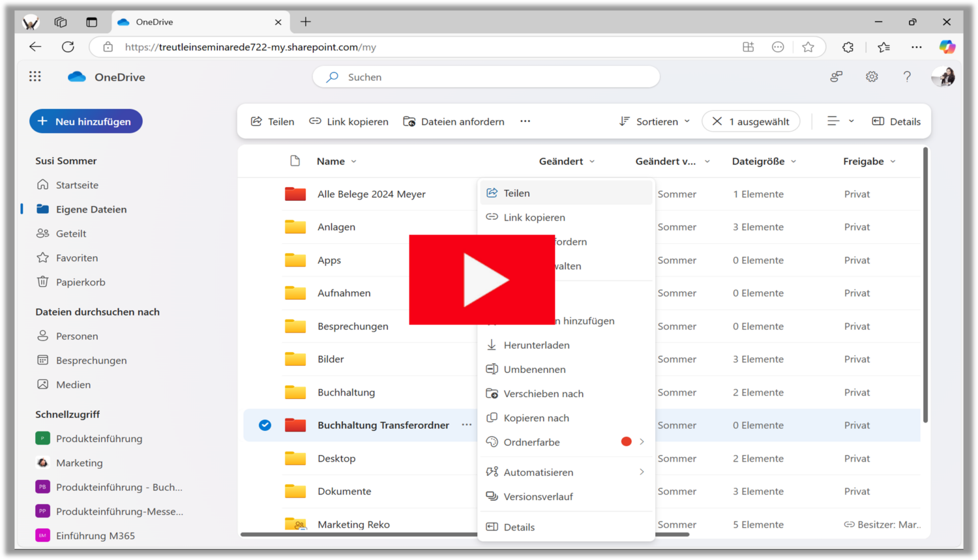
Task: Click the Neu hinzufügen button
Action: (85, 121)
